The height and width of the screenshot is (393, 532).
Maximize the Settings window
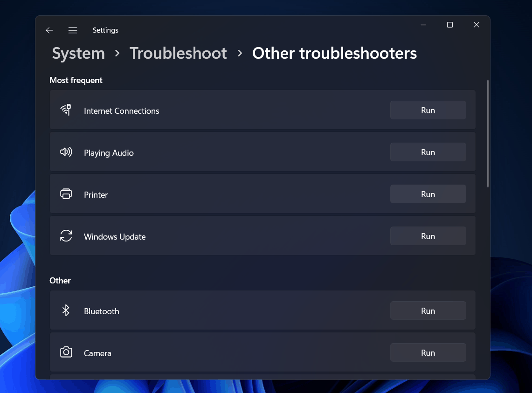click(450, 25)
